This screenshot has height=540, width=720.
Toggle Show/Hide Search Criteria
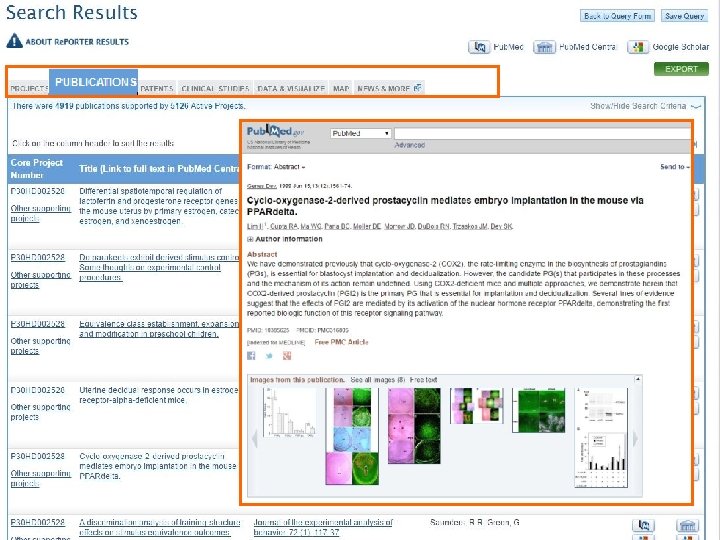click(x=645, y=106)
